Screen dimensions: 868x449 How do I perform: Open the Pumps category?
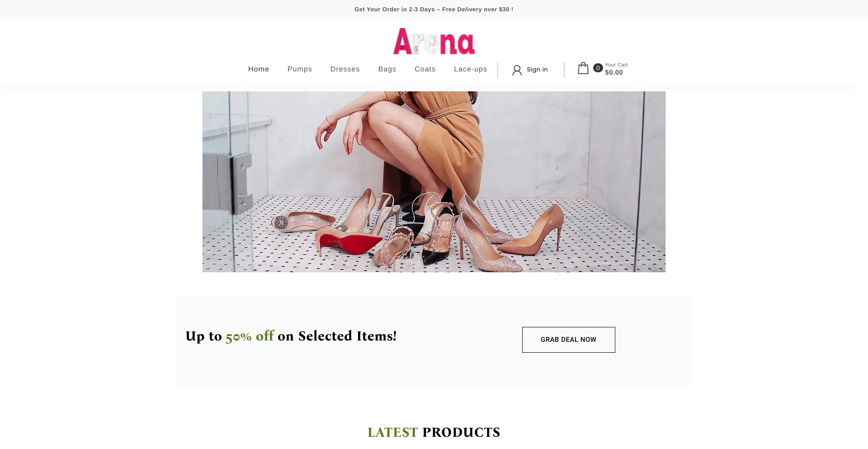point(300,69)
